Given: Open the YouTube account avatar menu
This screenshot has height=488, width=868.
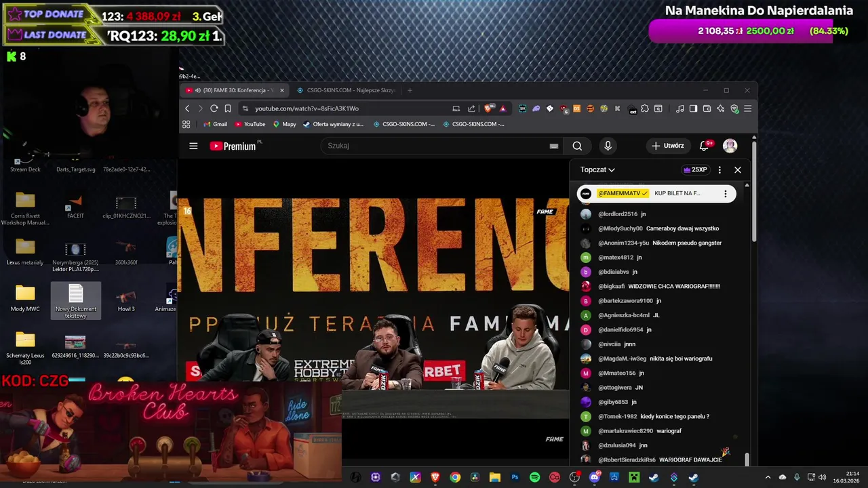Looking at the screenshot, I should point(730,146).
